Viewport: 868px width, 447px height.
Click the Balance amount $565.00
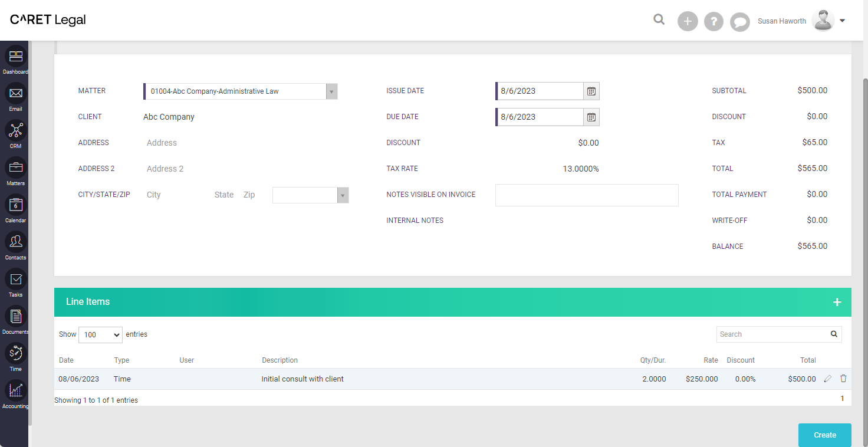point(812,246)
